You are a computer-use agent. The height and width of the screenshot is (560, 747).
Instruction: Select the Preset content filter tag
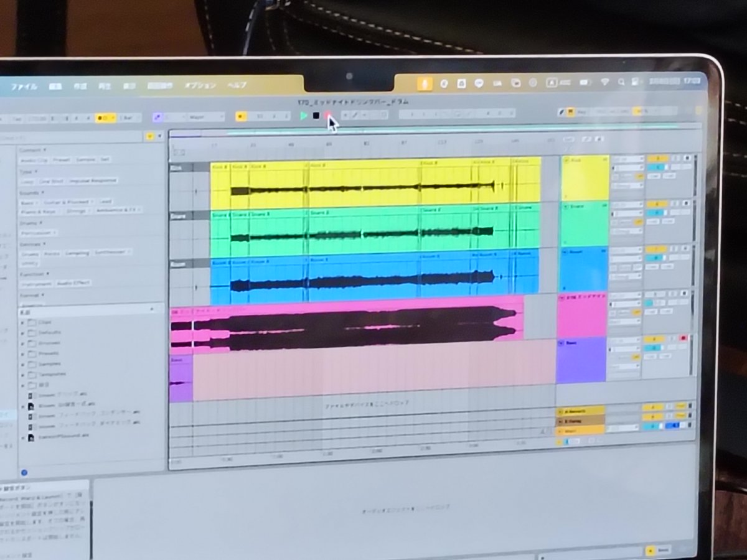62,159
